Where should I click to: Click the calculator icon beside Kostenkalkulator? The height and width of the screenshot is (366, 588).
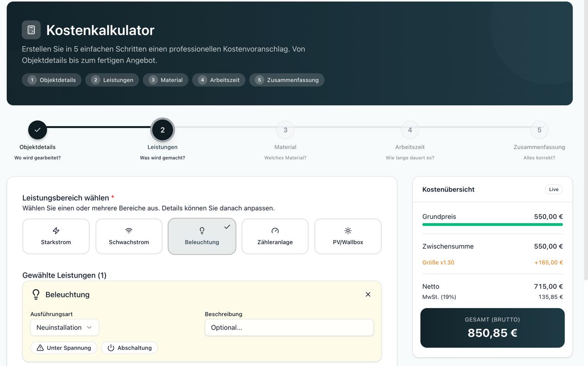pyautogui.click(x=31, y=30)
